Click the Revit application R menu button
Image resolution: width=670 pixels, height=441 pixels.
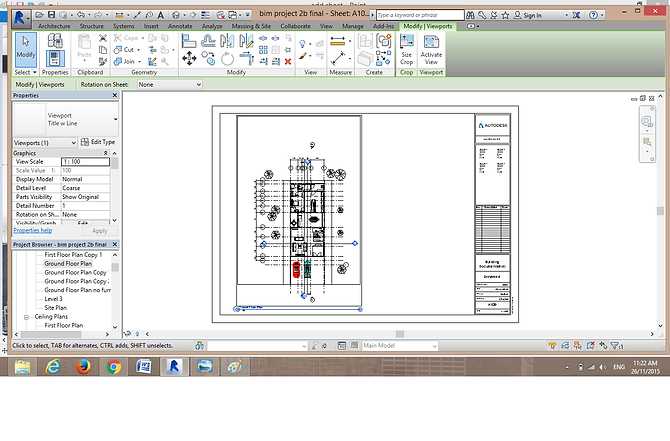tap(20, 18)
